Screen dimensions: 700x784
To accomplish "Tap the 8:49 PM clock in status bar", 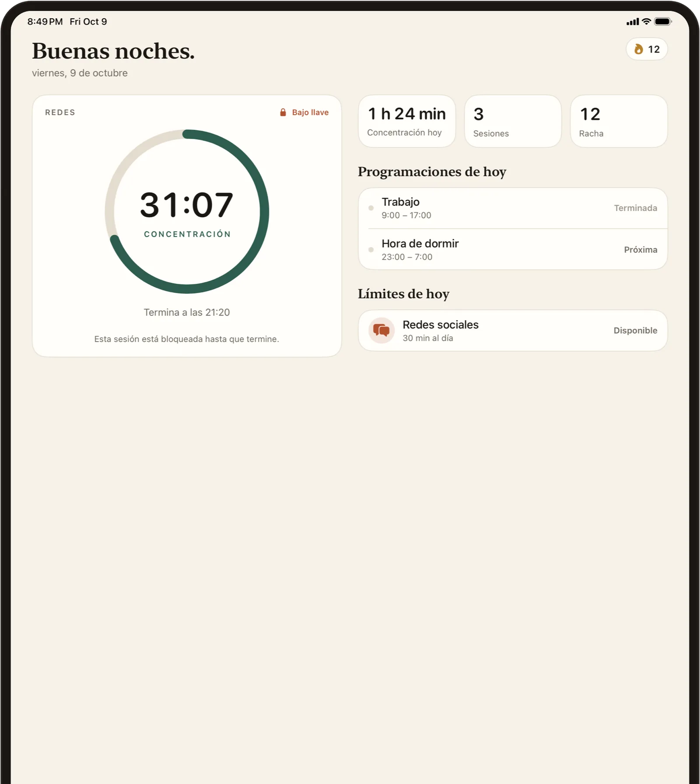I will [x=45, y=21].
